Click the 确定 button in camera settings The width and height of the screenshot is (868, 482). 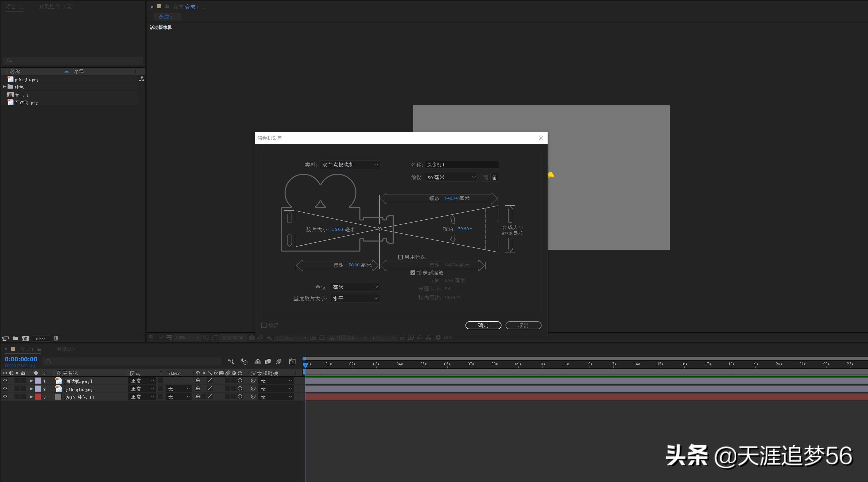(483, 325)
